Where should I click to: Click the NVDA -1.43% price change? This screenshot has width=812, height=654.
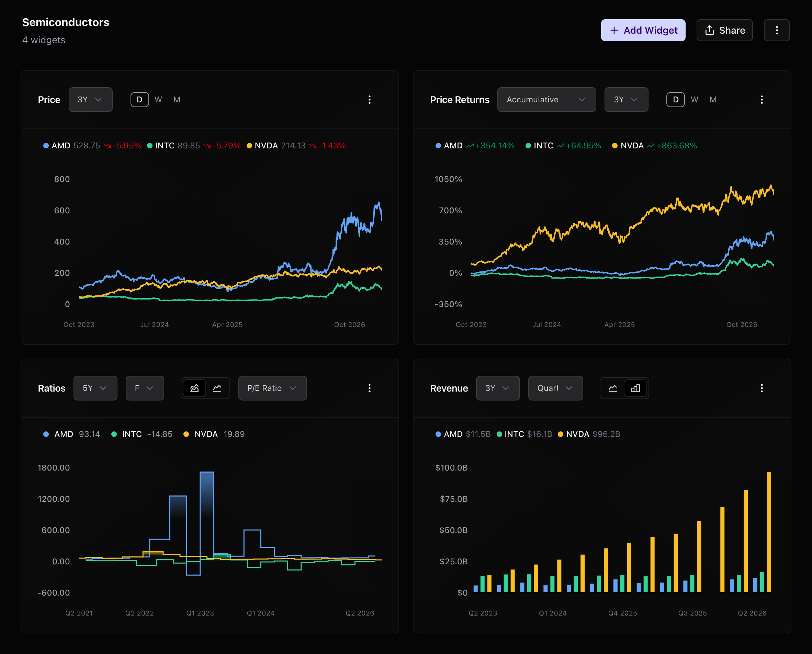click(327, 145)
